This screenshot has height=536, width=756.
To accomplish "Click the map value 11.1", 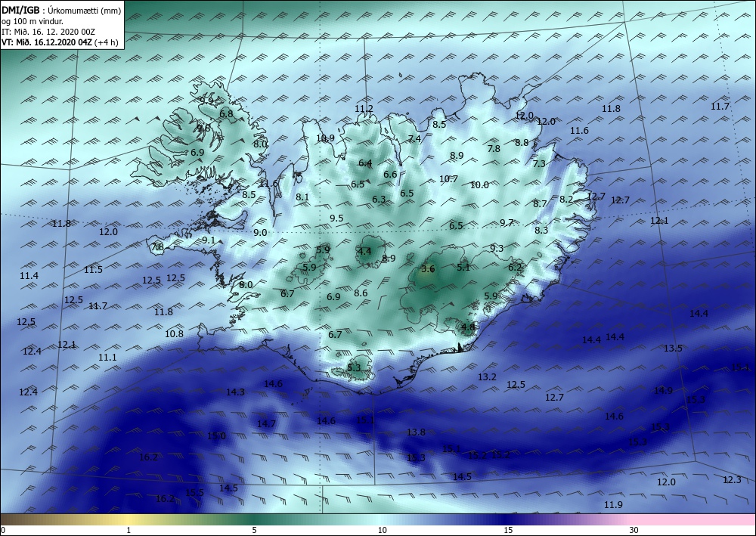I will coord(107,357).
